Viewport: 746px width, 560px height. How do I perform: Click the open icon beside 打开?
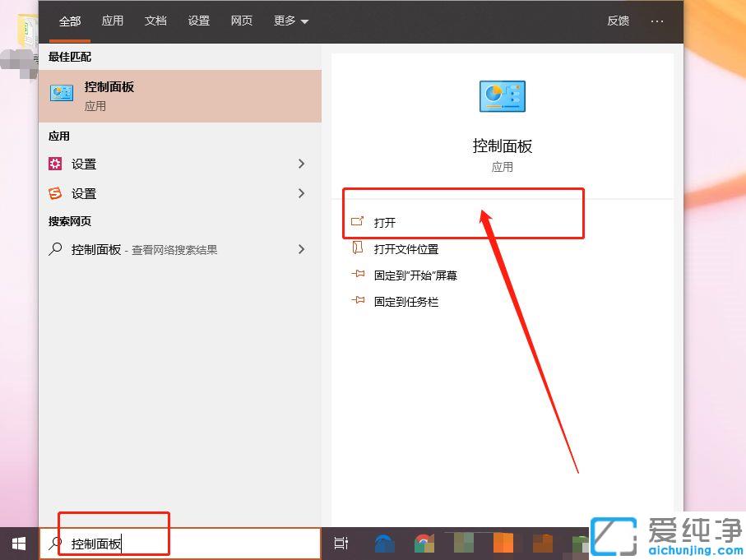click(358, 221)
